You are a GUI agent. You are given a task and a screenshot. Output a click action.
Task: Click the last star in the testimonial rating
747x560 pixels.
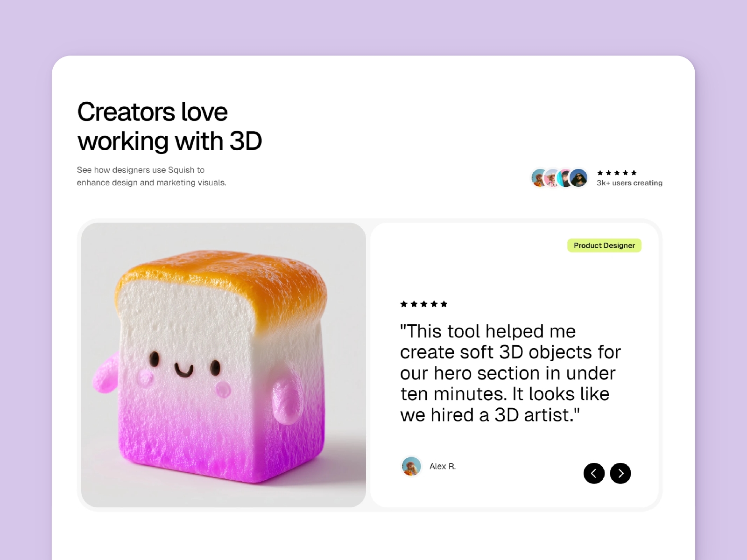444,304
